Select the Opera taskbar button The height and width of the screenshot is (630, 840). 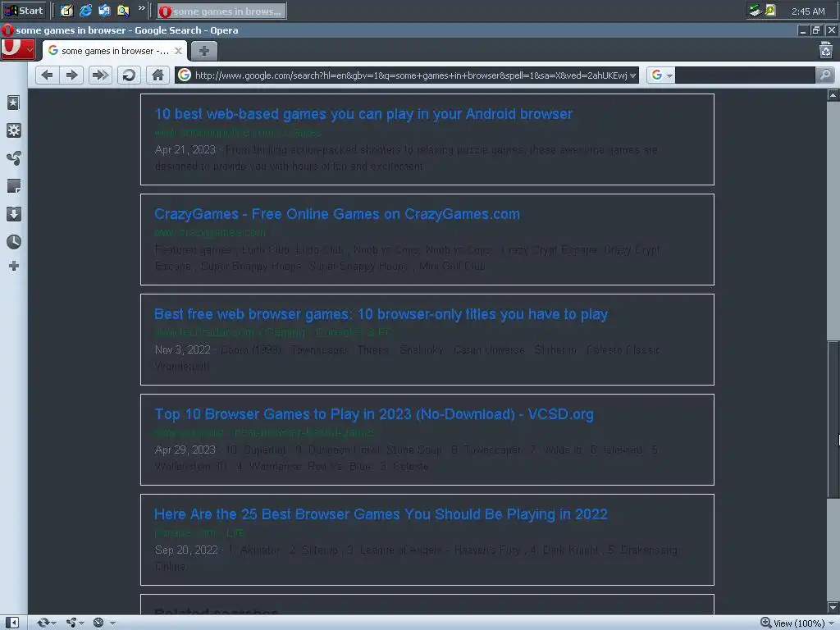(x=221, y=11)
